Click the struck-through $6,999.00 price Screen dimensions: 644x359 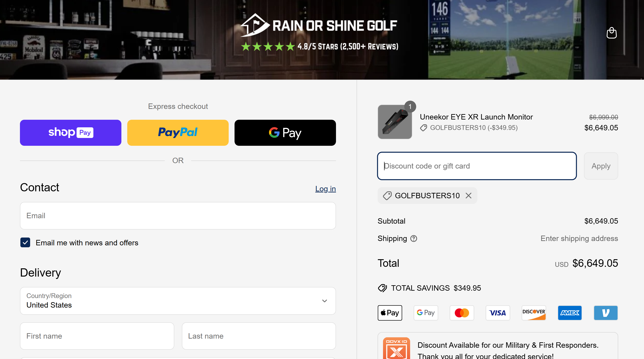(x=603, y=117)
